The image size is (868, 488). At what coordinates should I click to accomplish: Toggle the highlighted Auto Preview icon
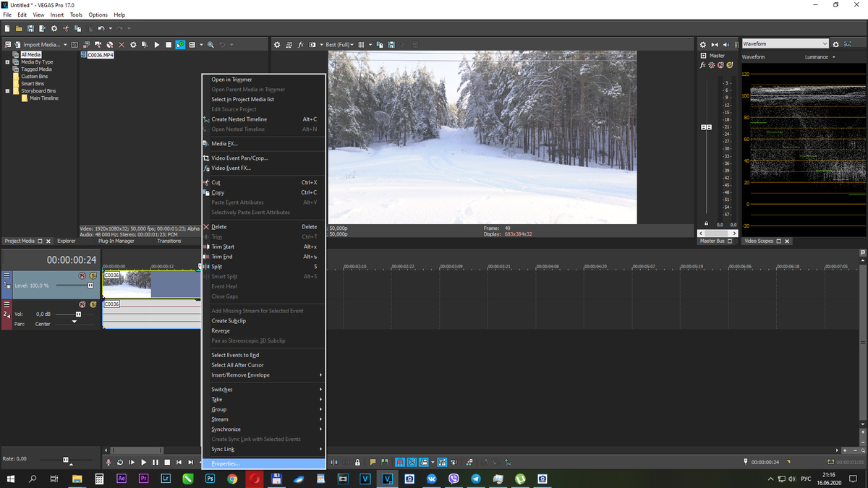(x=180, y=45)
